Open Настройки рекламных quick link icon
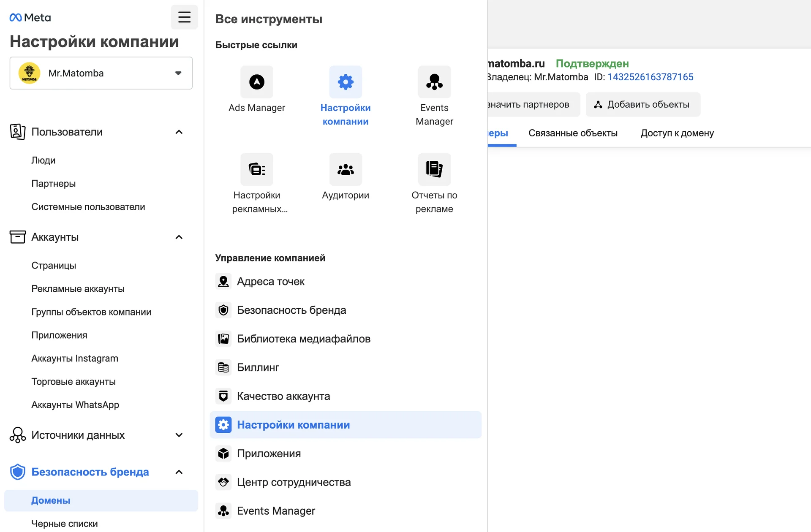The width and height of the screenshot is (811, 532). [257, 169]
